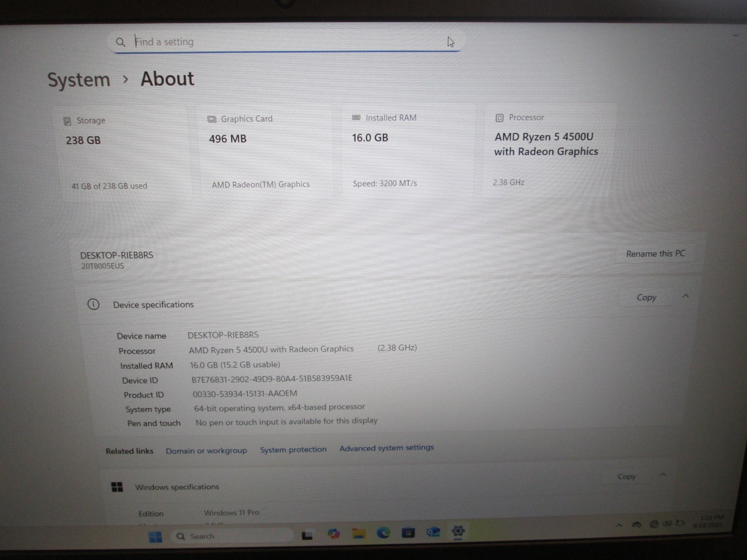The image size is (747, 560).
Task: Open the Storage card
Action: [x=124, y=154]
